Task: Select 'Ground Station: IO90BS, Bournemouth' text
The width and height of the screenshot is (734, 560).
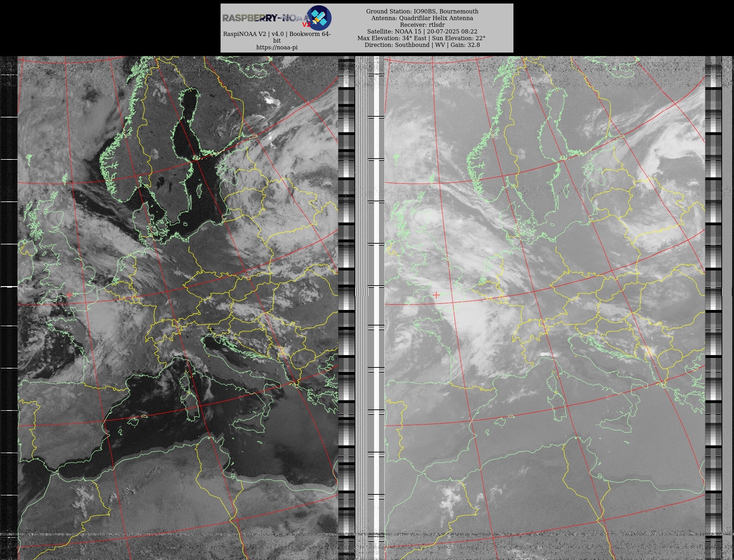Action: [x=422, y=11]
